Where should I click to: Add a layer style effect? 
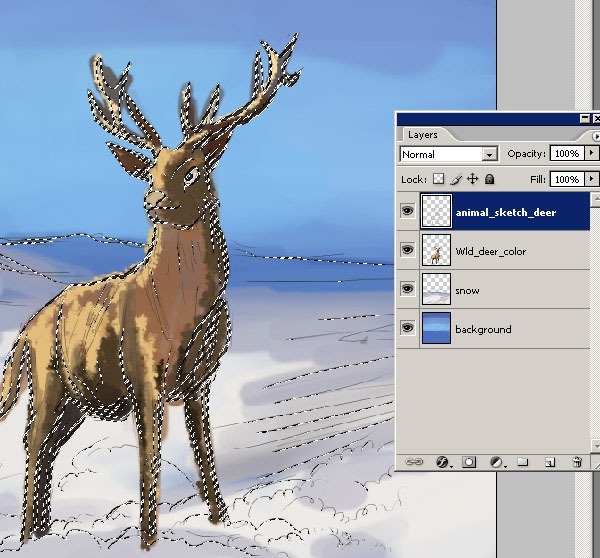click(x=443, y=462)
